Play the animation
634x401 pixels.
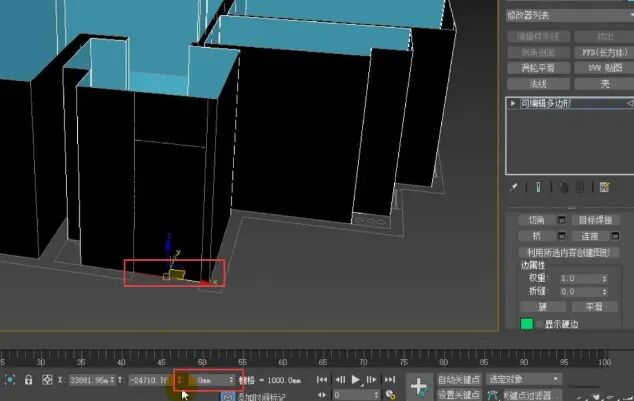[356, 380]
